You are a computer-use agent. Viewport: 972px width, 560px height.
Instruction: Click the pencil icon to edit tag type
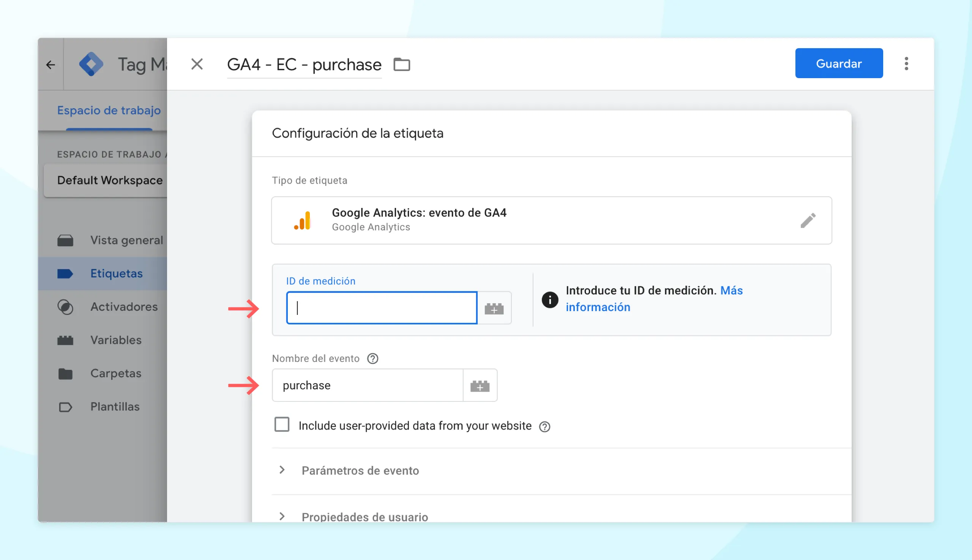coord(808,220)
